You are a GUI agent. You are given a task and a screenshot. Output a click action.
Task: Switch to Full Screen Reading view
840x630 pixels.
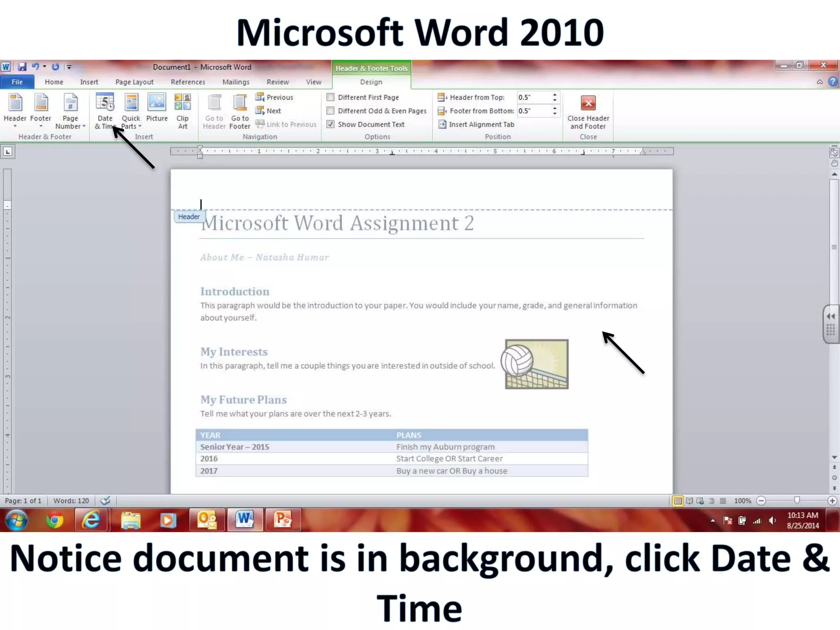689,501
